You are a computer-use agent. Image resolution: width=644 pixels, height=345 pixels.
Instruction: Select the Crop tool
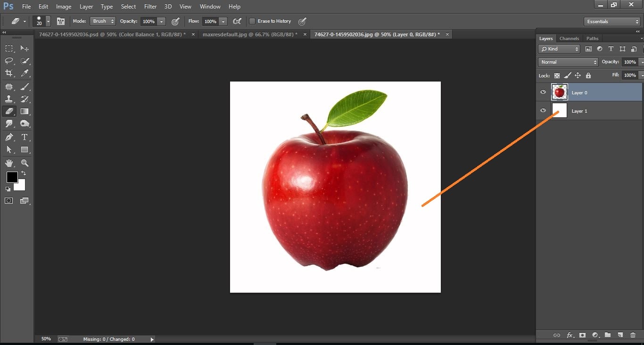(x=8, y=74)
